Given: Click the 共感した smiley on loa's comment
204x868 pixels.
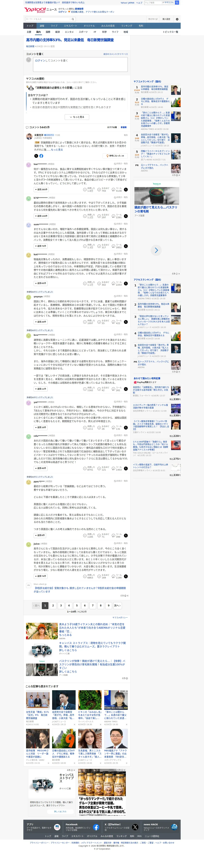Looking at the screenshot, I should click(85, 190).
